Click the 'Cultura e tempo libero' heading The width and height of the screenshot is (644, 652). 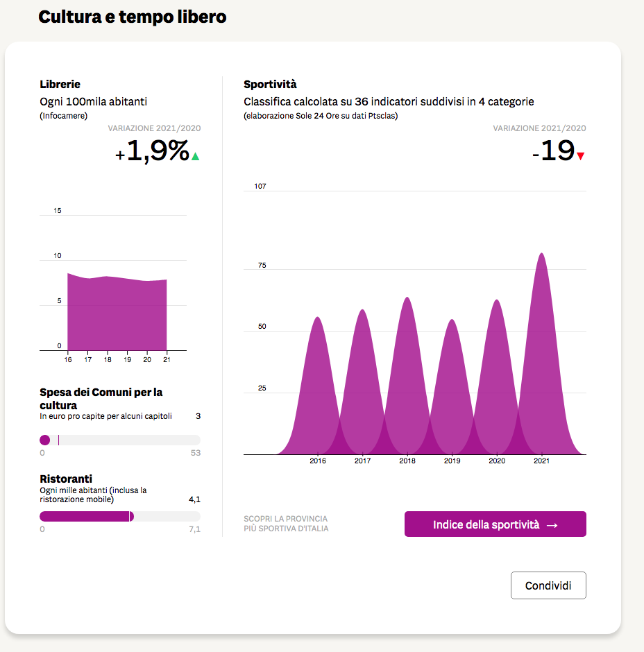[x=133, y=17]
